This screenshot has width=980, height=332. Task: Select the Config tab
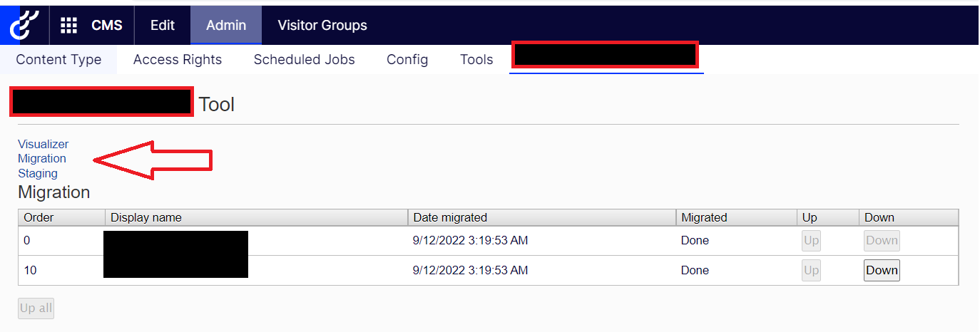407,60
